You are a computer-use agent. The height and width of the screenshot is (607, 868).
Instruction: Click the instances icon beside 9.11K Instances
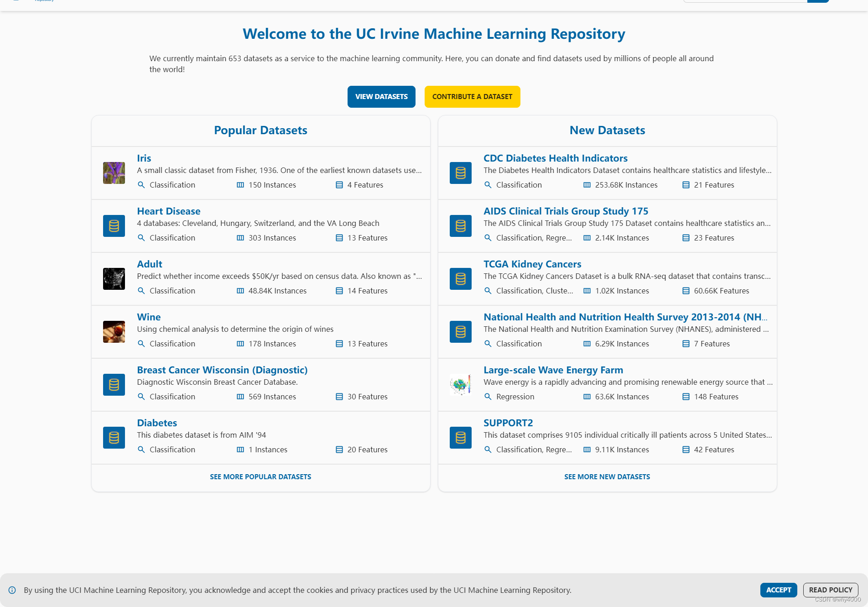point(587,450)
